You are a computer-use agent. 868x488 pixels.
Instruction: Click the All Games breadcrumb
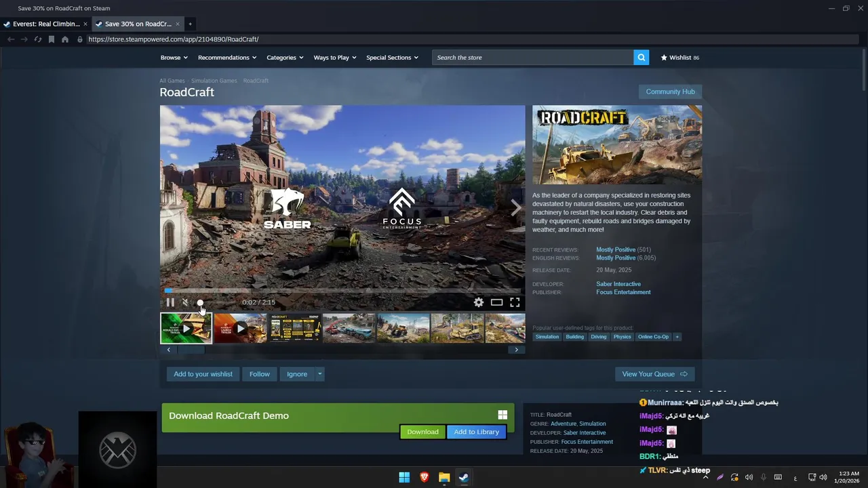[x=172, y=81]
